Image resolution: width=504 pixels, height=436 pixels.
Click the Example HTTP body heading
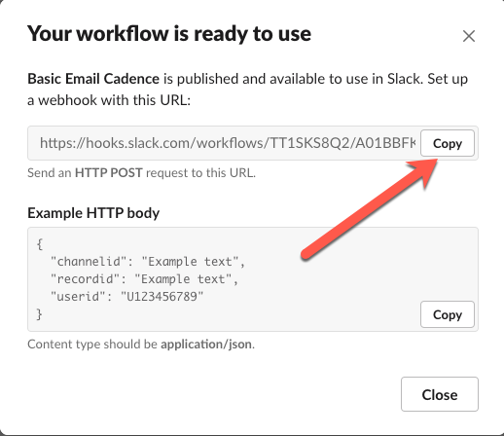[x=93, y=213]
